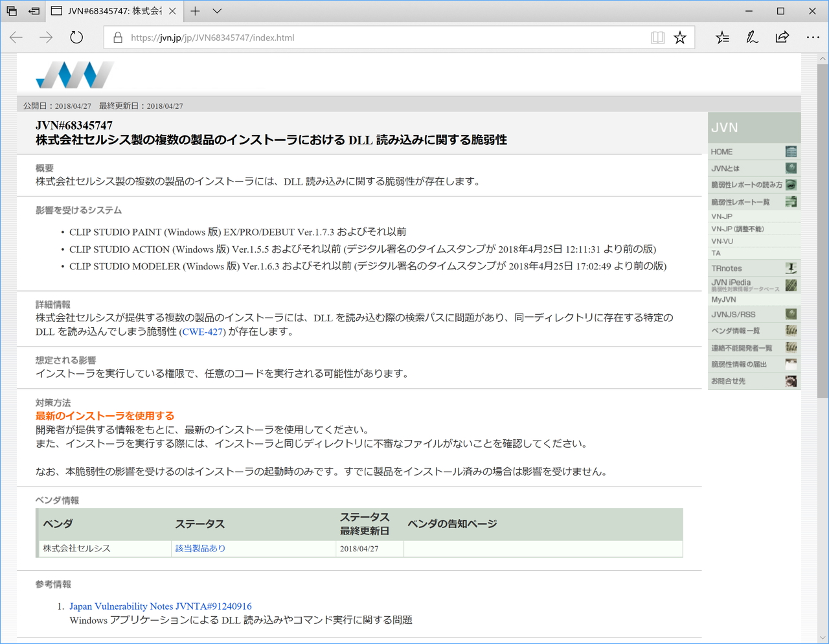Open reading view from the address bar

[657, 38]
